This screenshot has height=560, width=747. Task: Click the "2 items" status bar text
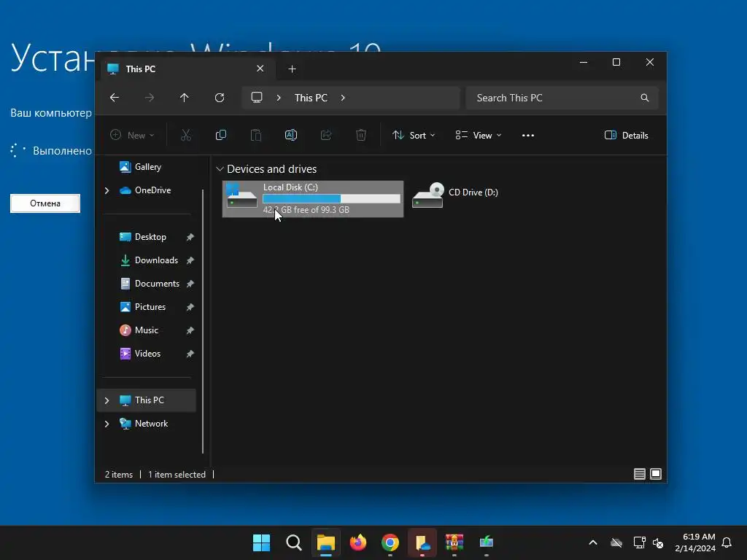[x=119, y=474]
